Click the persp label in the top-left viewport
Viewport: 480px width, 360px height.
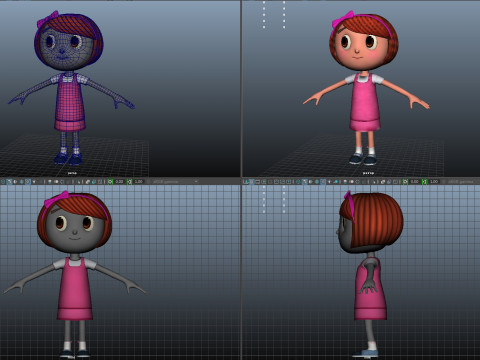tap(72, 173)
